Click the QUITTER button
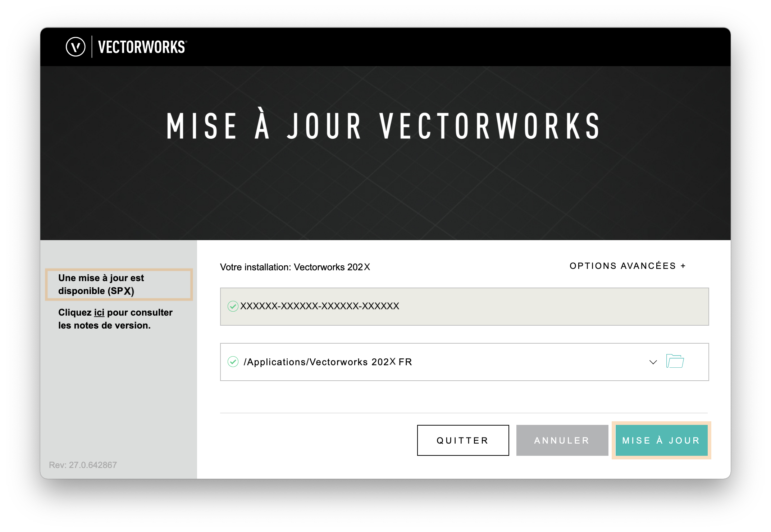Screen dimensions: 771x532 point(463,440)
